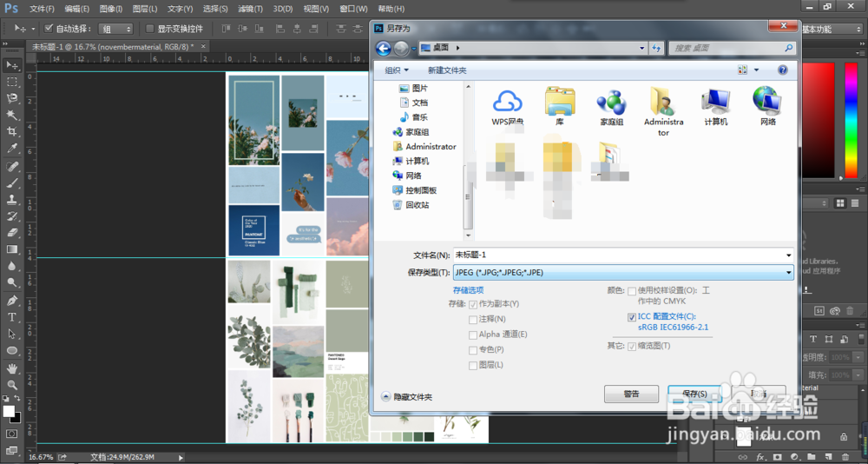This screenshot has height=464, width=868.
Task: Select the Zoom tool
Action: pos(11,385)
